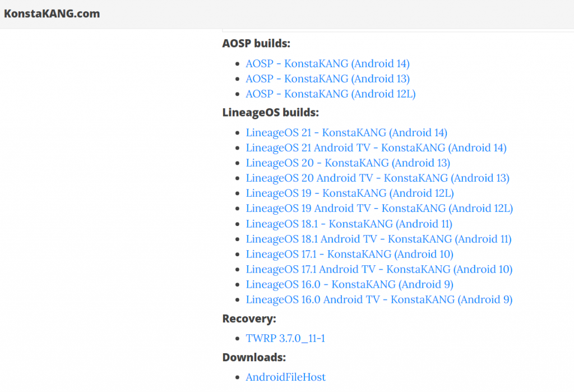Open LineageOS 19 KonstaKANG Android 12L
Image resolution: width=574 pixels, height=392 pixels.
[x=350, y=193]
